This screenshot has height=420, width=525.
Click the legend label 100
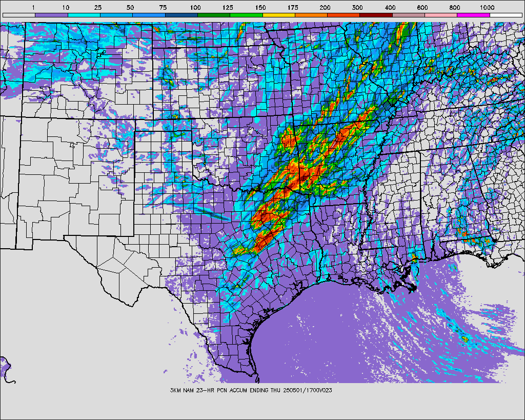coord(195,8)
